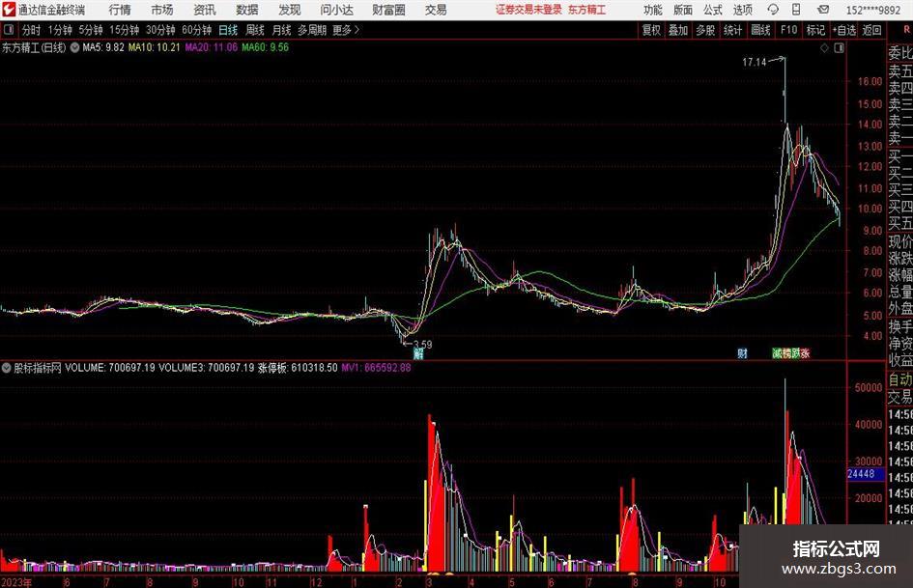
Task: Click the 东方精工 stock name in title bar
Action: (x=586, y=10)
